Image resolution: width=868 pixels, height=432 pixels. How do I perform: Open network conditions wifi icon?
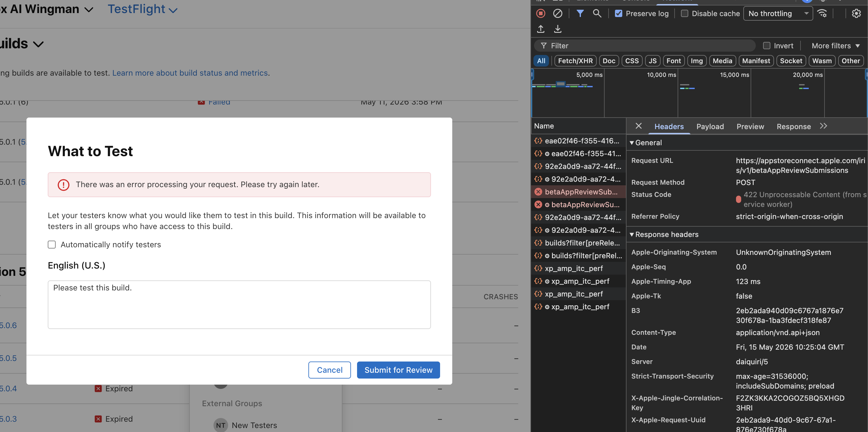822,13
